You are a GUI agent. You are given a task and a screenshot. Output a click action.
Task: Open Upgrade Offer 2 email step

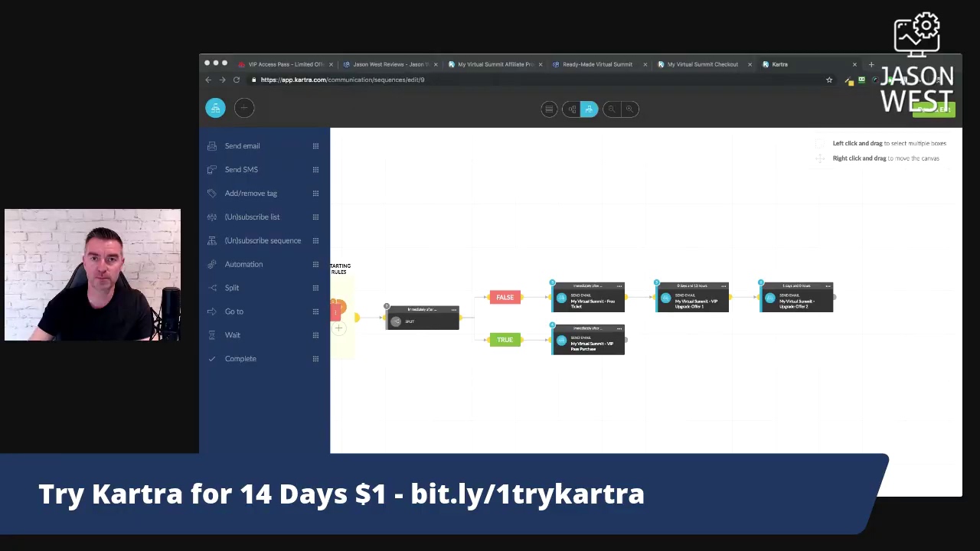click(x=796, y=298)
